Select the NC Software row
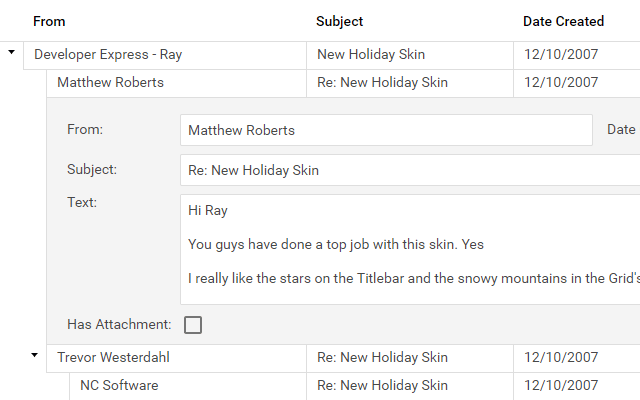This screenshot has width=640, height=400. (x=119, y=386)
